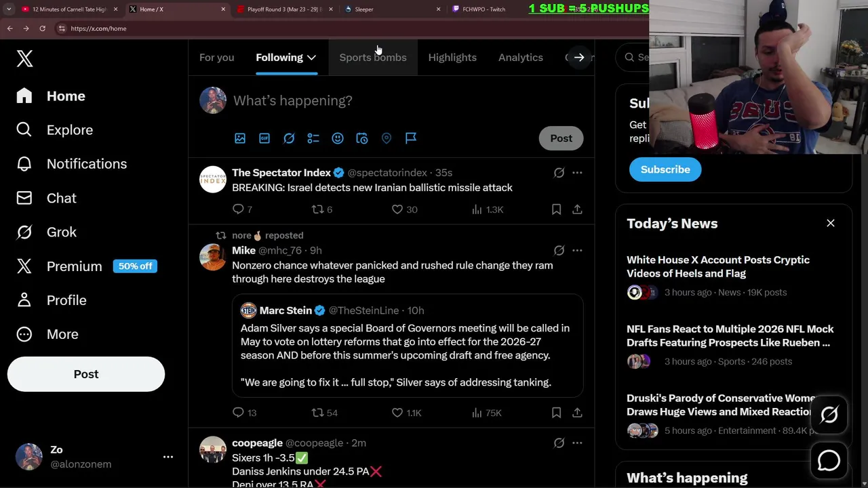
Task: Click the Subscribe button
Action: [x=665, y=169]
